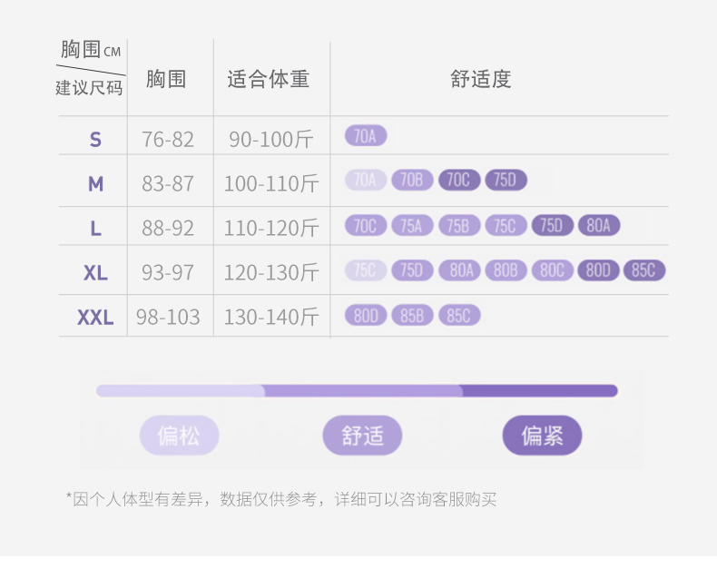Click the 偏松 loose-fit label
Viewport: 717px width, 588px height.
[179, 436]
